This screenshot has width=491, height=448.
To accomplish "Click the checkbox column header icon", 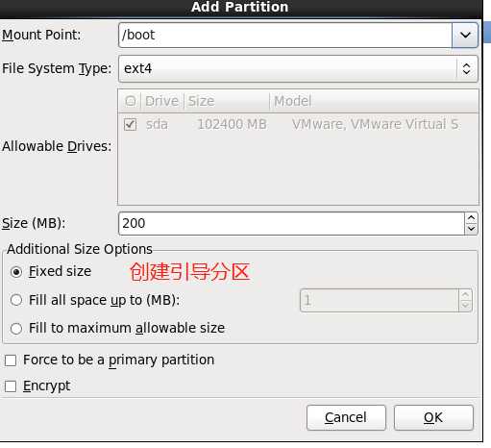I will point(130,101).
